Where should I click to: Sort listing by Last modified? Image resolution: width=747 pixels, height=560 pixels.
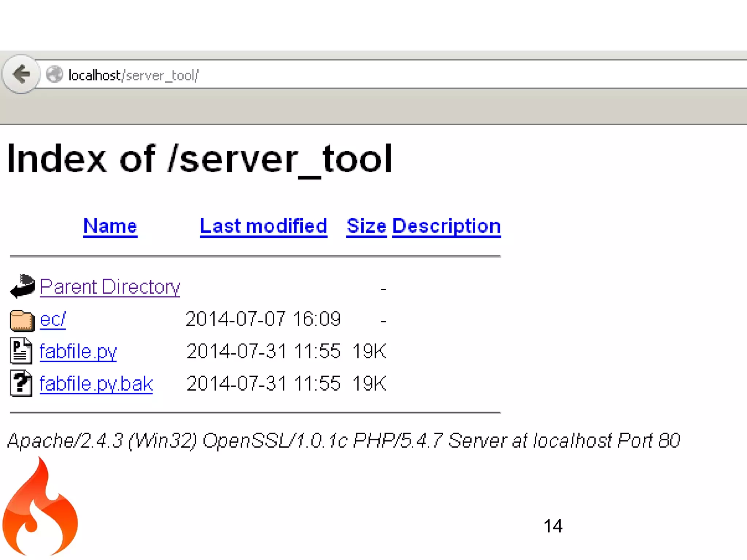(x=263, y=226)
